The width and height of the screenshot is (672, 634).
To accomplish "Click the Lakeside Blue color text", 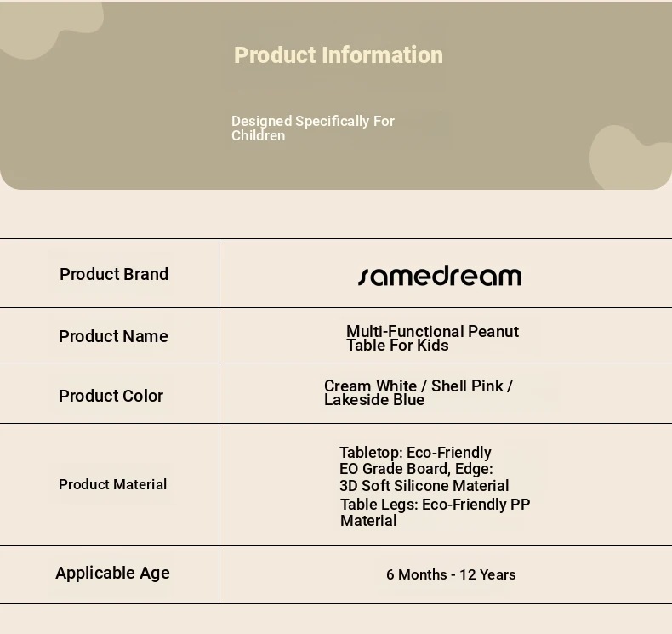I will pos(374,399).
